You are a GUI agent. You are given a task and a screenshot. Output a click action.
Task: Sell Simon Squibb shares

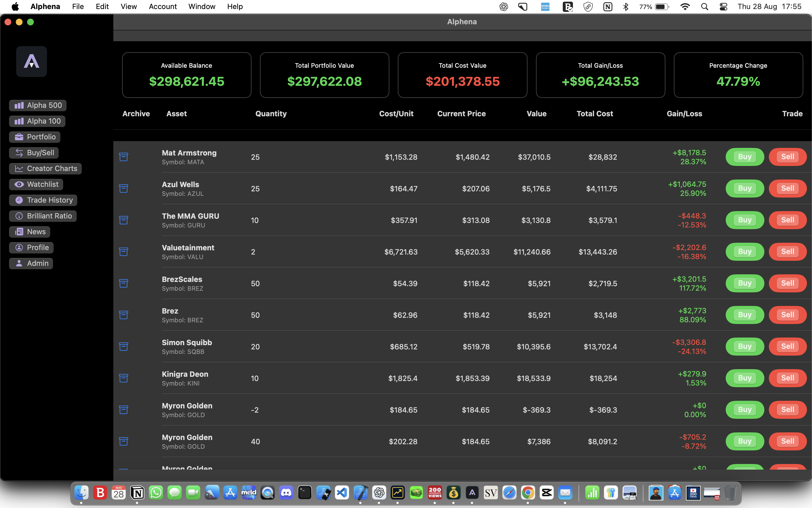click(x=787, y=346)
